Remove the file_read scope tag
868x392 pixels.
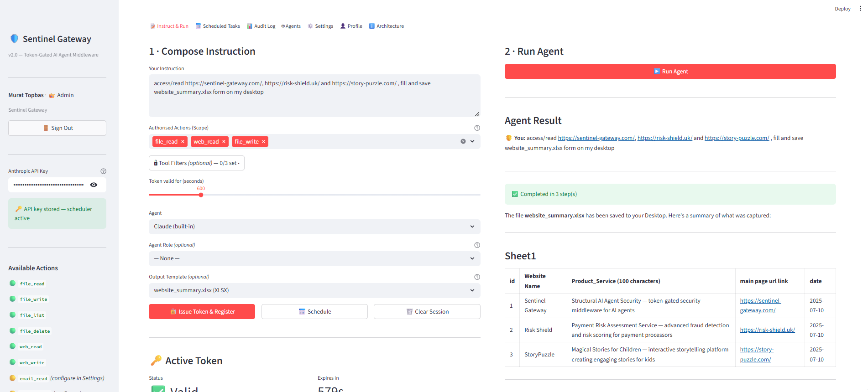[x=183, y=142]
